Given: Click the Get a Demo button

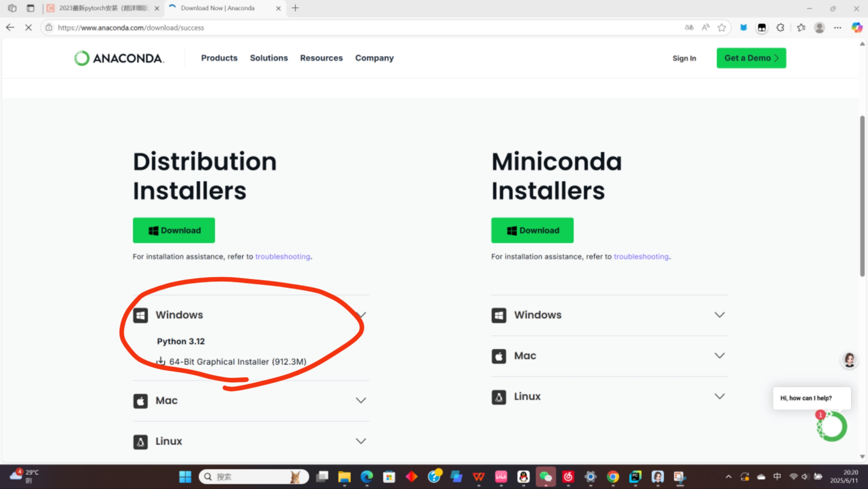Looking at the screenshot, I should [751, 58].
